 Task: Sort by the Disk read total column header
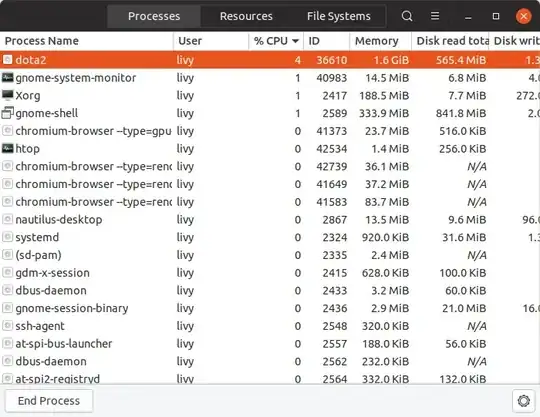pos(450,41)
